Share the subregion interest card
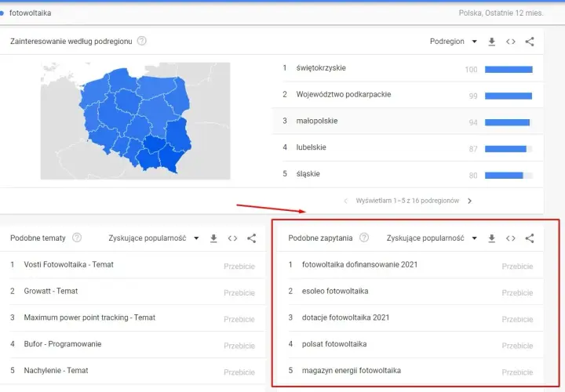The image size is (565, 392). pyautogui.click(x=530, y=42)
